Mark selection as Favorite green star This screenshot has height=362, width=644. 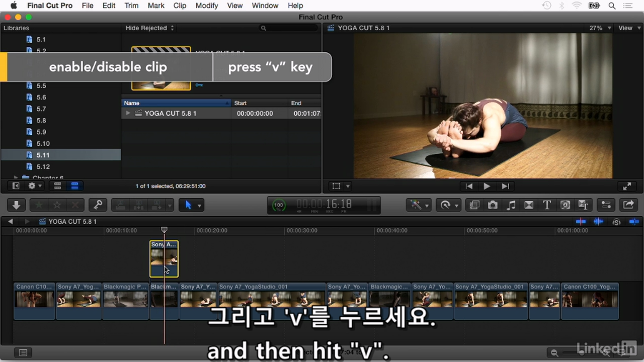(x=39, y=205)
